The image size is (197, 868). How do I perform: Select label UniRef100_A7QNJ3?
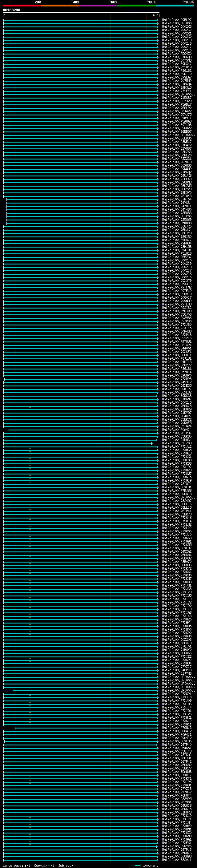click(176, 728)
